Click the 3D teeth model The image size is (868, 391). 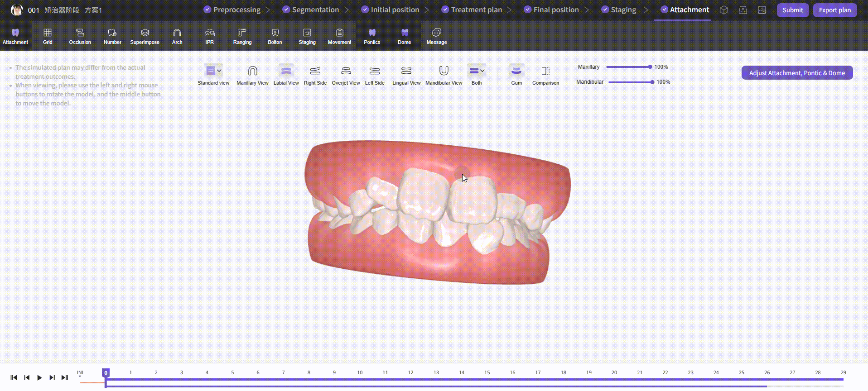(x=437, y=213)
